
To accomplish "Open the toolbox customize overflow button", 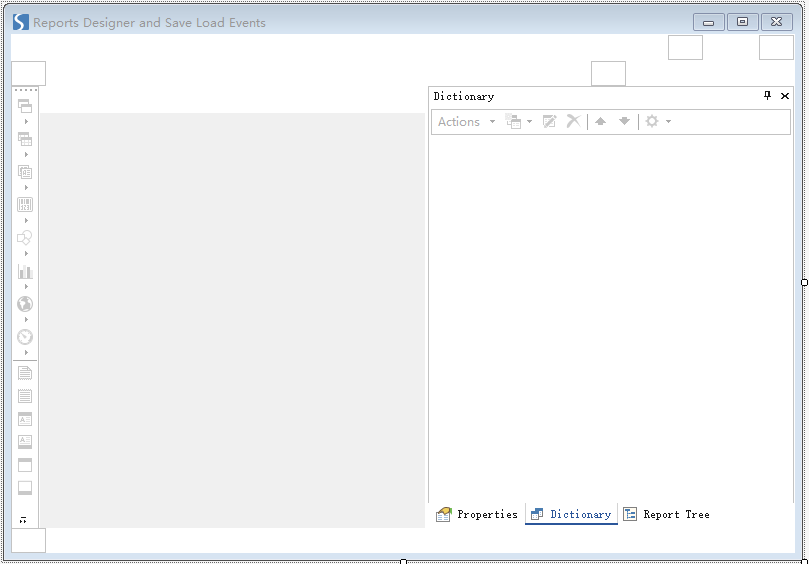I will pos(23,520).
